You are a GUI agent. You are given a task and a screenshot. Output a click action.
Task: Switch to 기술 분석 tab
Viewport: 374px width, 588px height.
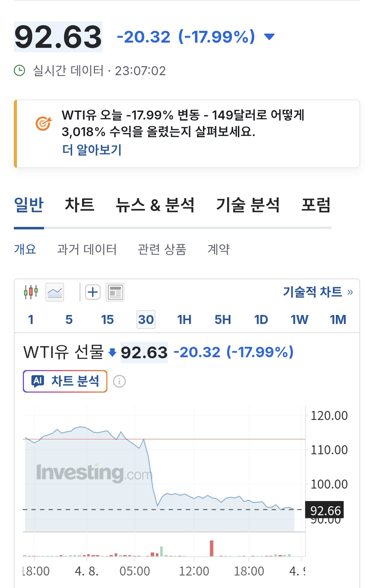248,204
